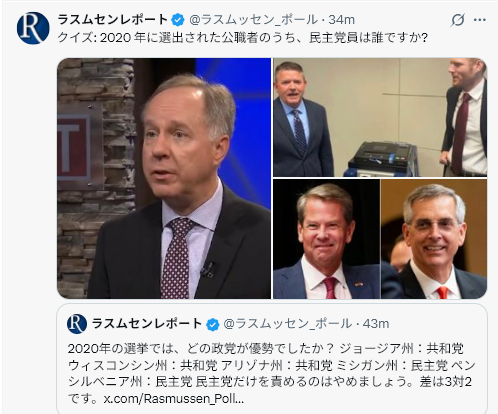Open the Rasmussen Reports profile avatar
498x414 pixels.
click(x=33, y=28)
